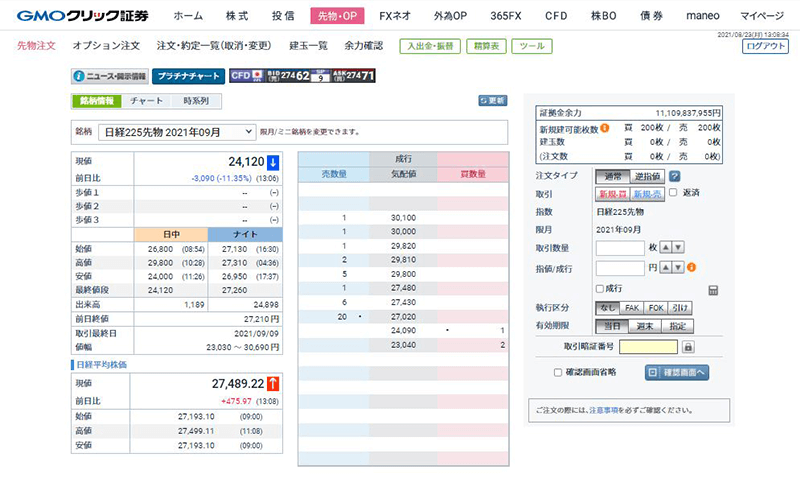Viewport: 800px width, 485px height.
Task: Click the 取引暗証番号 input field
Action: tap(649, 347)
